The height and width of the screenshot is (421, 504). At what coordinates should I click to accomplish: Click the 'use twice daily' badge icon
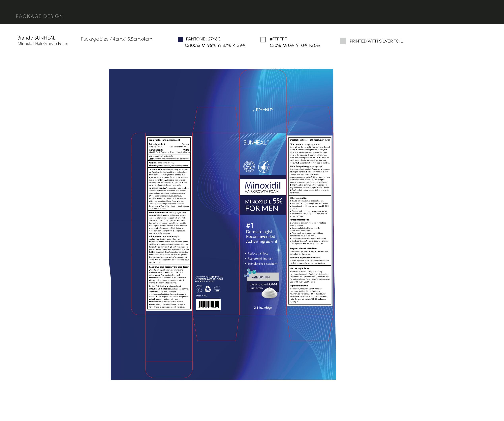point(249,167)
